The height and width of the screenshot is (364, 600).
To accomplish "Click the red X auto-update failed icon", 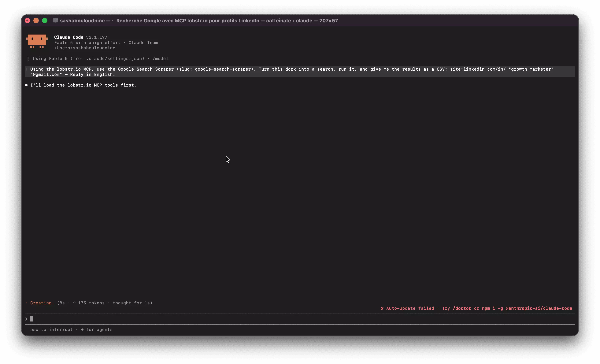I will pyautogui.click(x=382, y=308).
